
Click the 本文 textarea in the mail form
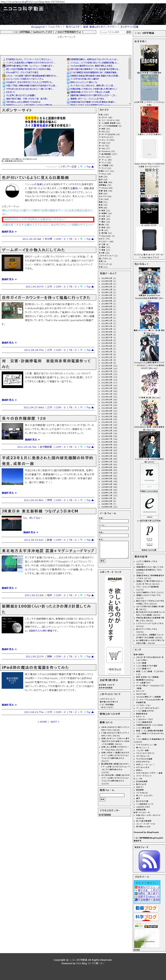114,549
